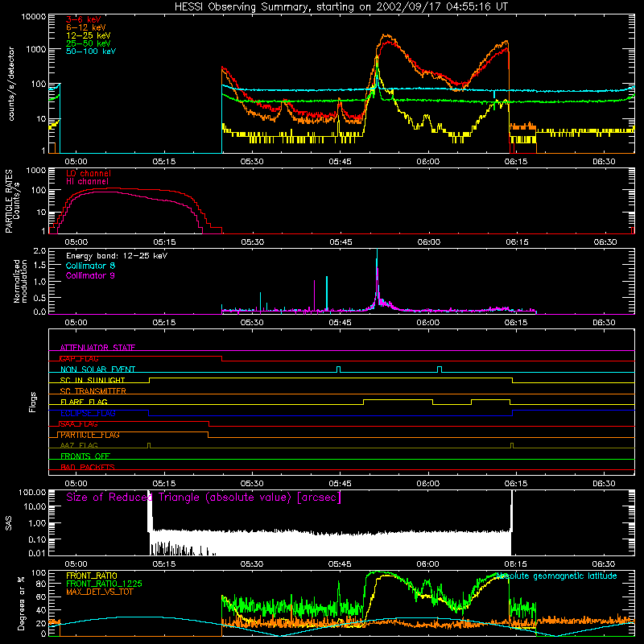Select the cyan 50-100 keV legend label
Viewport: 644px width, 644px height.
[91, 52]
